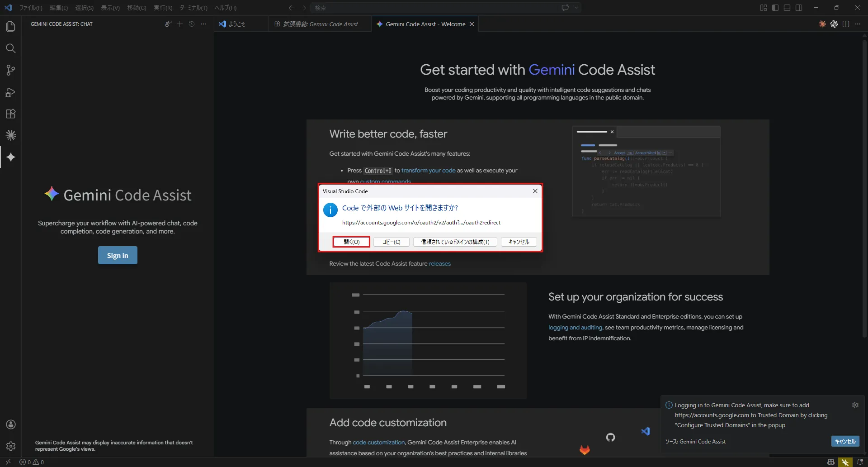Expand the chat dropdown chevron in command center

576,8
